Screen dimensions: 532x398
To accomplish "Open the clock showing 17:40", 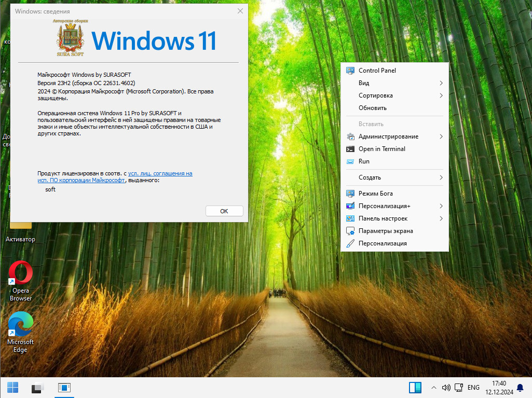I will point(499,388).
